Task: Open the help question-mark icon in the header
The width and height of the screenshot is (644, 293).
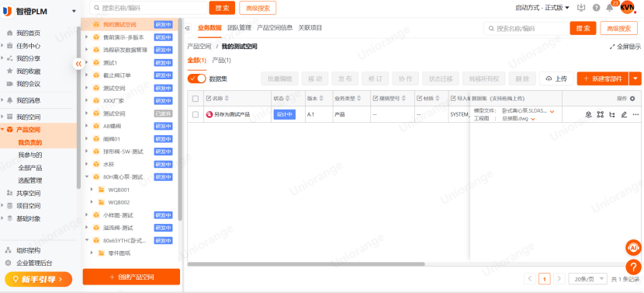Action: pyautogui.click(x=597, y=8)
